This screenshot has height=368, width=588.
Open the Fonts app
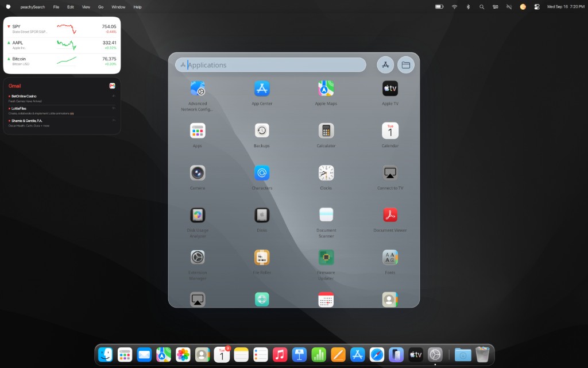click(390, 258)
